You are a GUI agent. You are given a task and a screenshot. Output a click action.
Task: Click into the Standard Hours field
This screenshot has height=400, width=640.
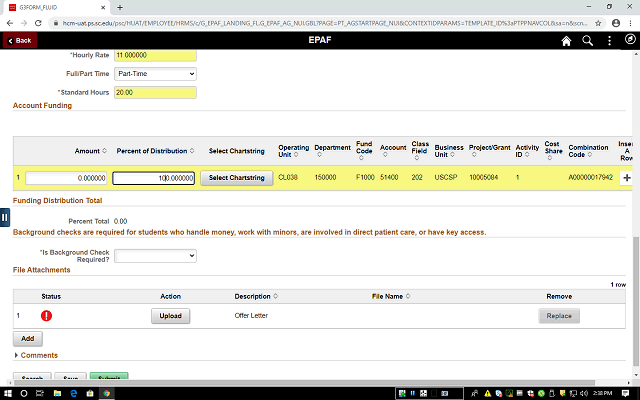(155, 93)
